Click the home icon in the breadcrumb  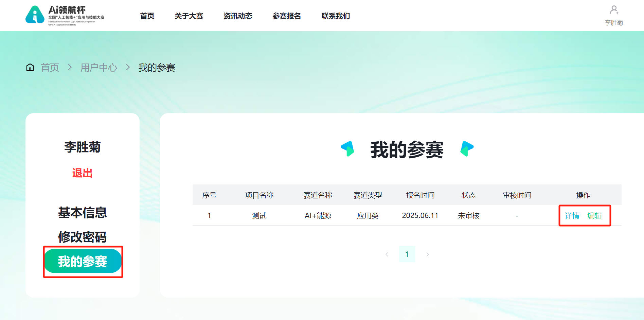[x=30, y=67]
